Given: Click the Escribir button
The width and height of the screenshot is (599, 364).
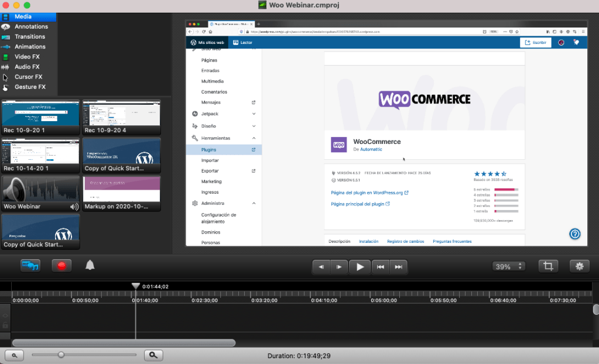Looking at the screenshot, I should point(535,42).
